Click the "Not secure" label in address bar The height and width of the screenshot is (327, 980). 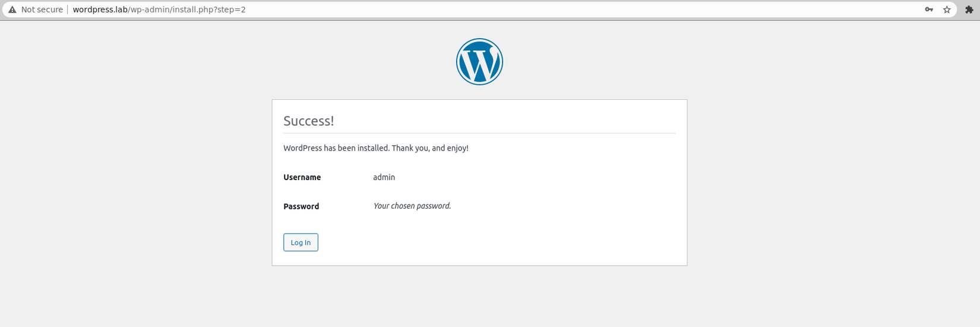42,10
